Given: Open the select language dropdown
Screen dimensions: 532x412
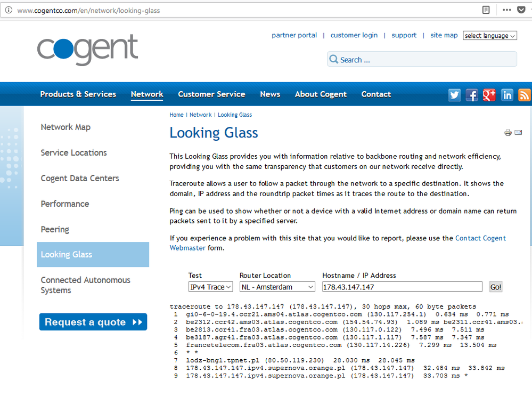Looking at the screenshot, I should [489, 36].
